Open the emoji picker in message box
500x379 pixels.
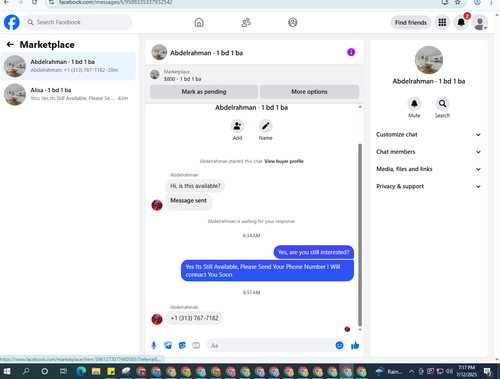tap(339, 345)
